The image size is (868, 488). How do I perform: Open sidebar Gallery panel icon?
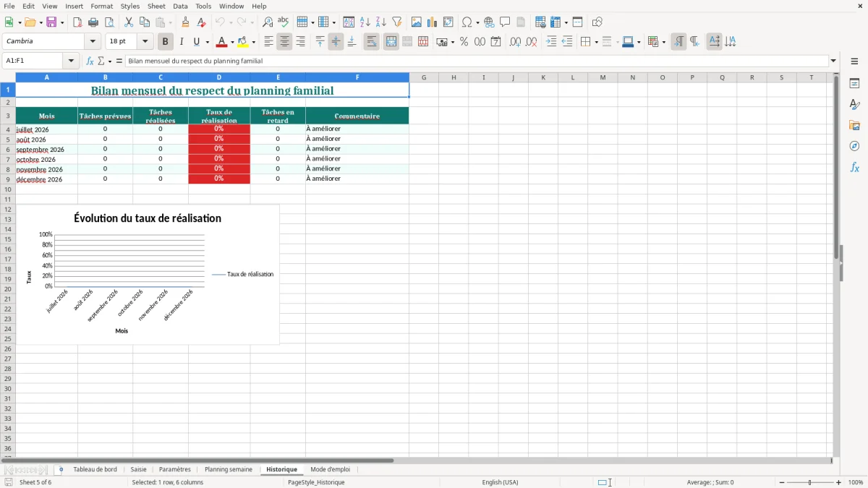click(x=854, y=126)
